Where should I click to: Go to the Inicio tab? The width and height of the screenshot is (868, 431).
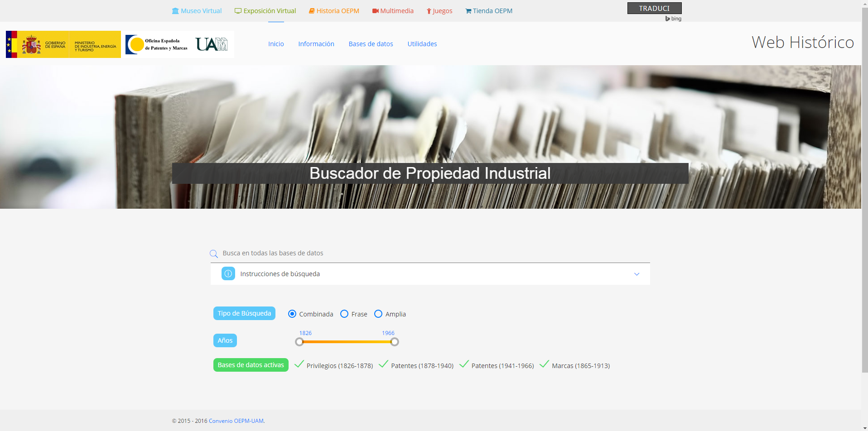click(x=276, y=44)
